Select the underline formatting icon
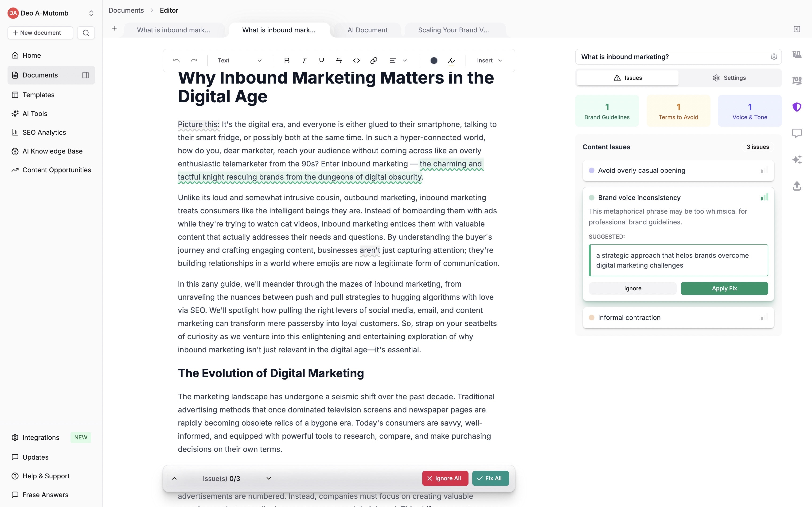Screen dimensions: 812x507 pos(321,60)
